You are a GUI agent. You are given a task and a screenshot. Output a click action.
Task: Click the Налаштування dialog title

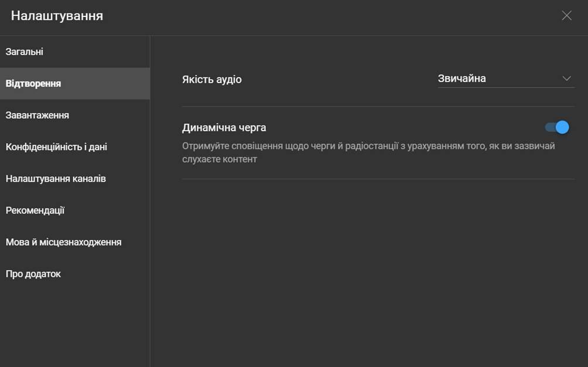coord(57,16)
